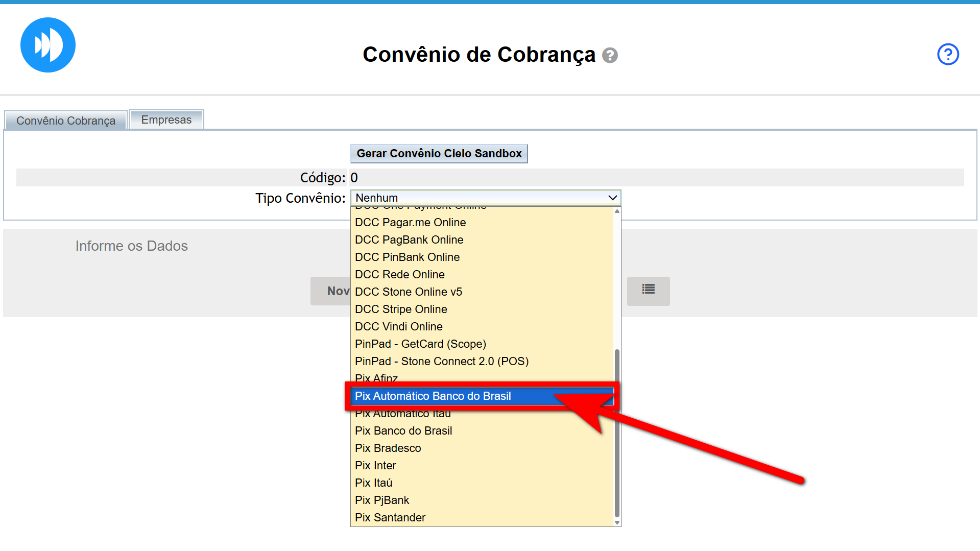Choose PinPad - GetCard (Scope) option
Screen dimensions: 980x551
pos(420,344)
